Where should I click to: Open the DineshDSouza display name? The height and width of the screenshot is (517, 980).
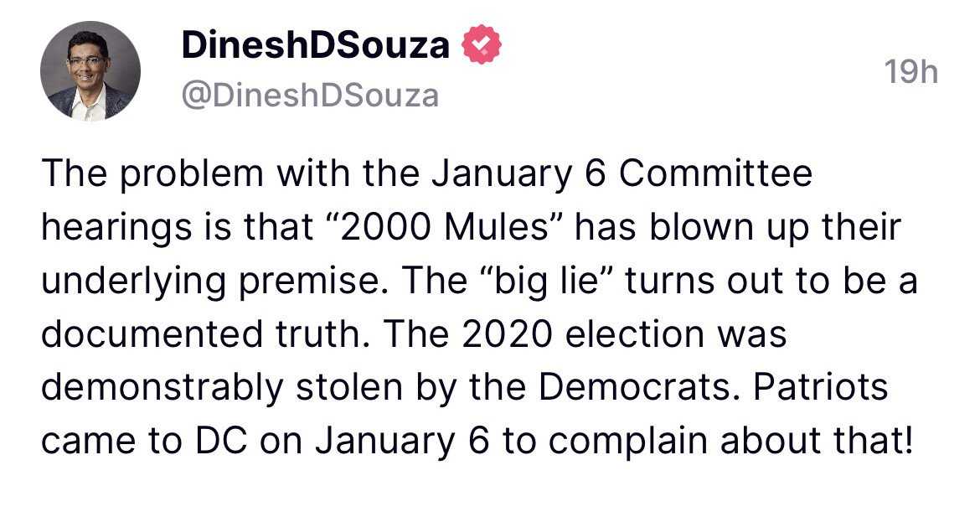pos(316,45)
